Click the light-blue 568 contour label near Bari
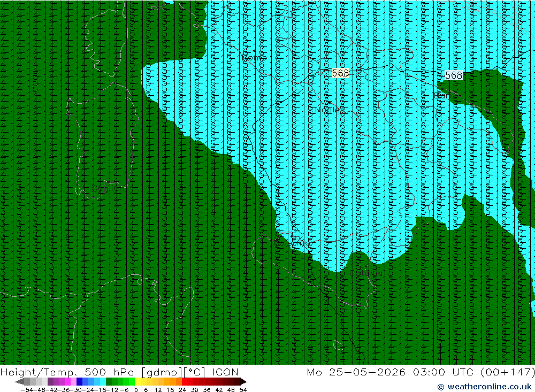The height and width of the screenshot is (392, 535). 454,75
